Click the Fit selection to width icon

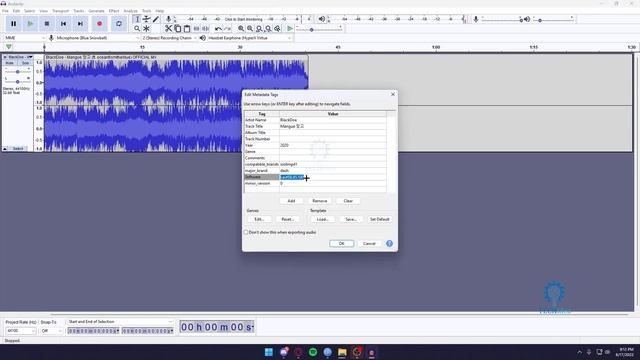(x=259, y=29)
